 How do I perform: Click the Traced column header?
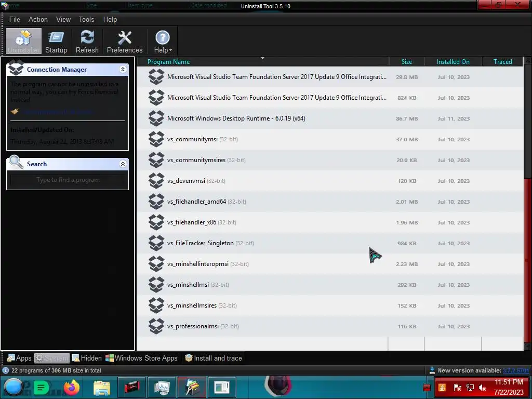[502, 62]
